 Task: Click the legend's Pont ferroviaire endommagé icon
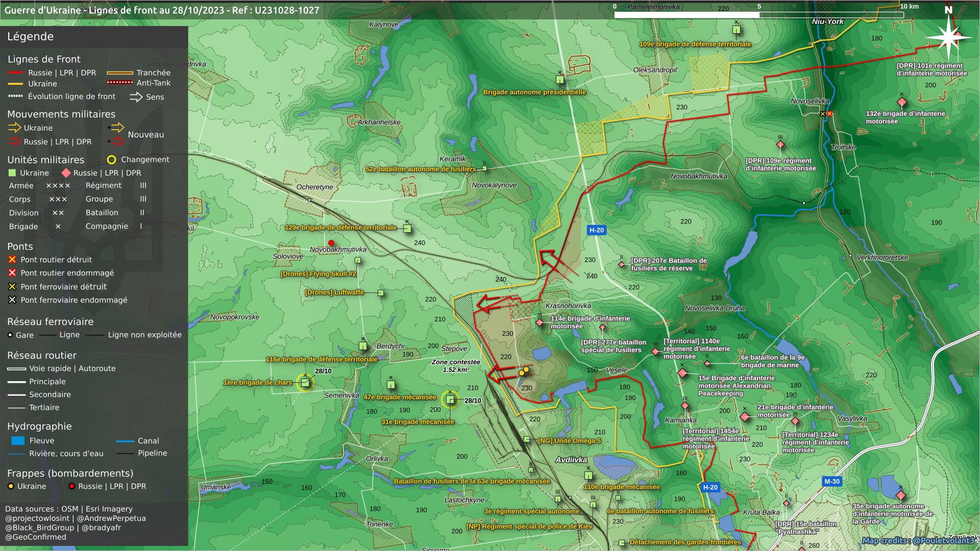coord(12,300)
